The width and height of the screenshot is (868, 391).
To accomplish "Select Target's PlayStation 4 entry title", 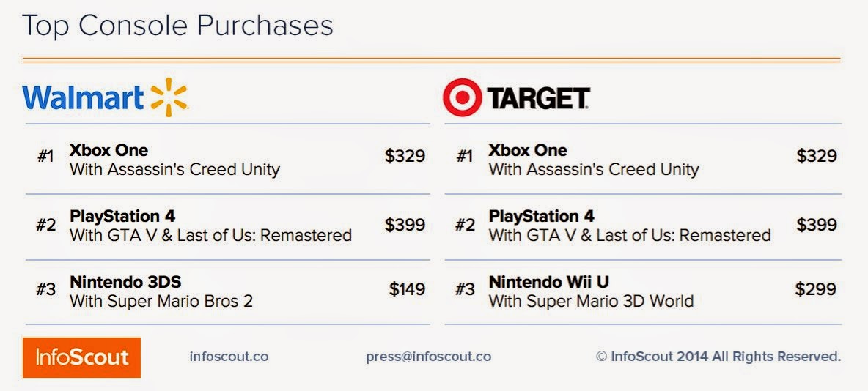I will tap(542, 216).
